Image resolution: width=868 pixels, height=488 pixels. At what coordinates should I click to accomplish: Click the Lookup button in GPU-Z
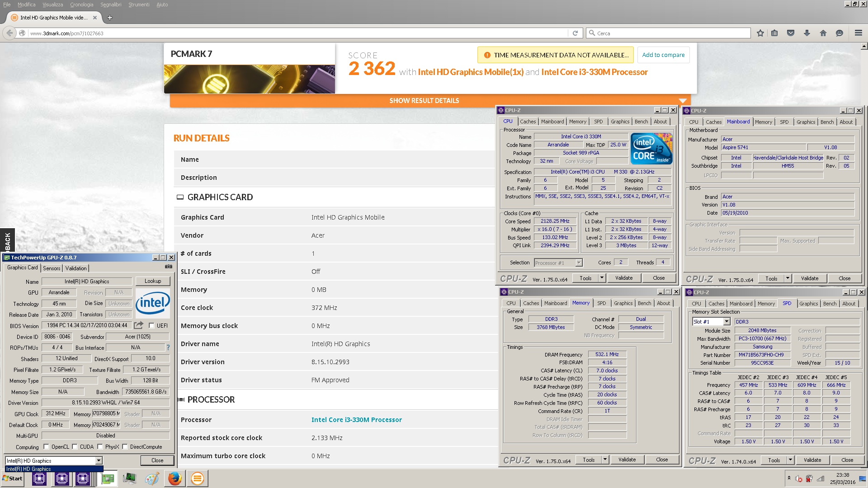point(153,281)
